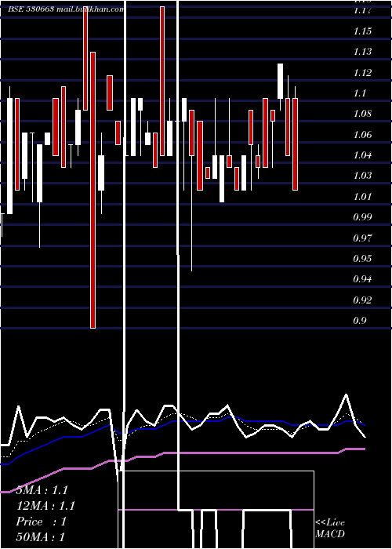The image size is (392, 549).
Task: Click the 0.92 price axis label
Action: pyautogui.click(x=362, y=300)
